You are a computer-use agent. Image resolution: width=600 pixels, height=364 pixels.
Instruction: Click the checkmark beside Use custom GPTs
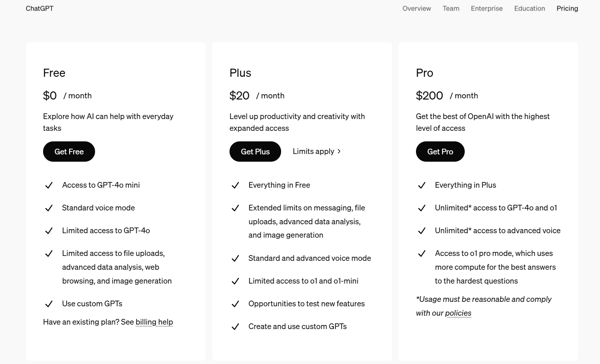[49, 304]
